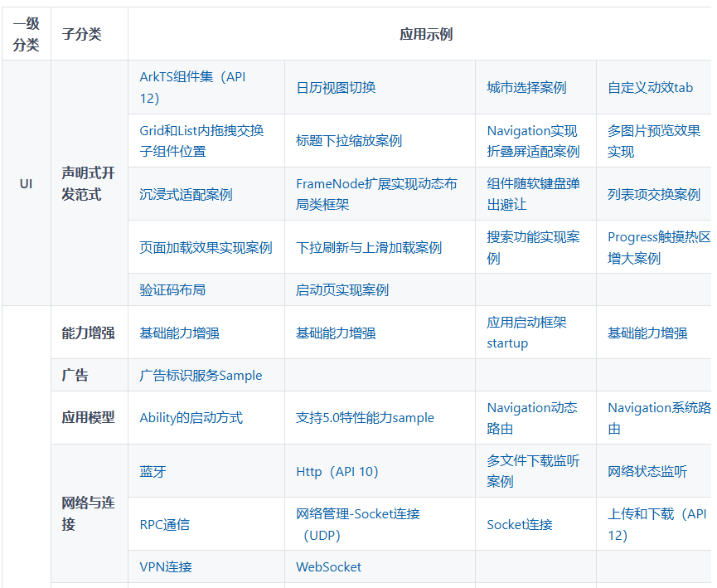Click the RPC通信 link
Image resolution: width=717 pixels, height=588 pixels.
click(x=165, y=524)
